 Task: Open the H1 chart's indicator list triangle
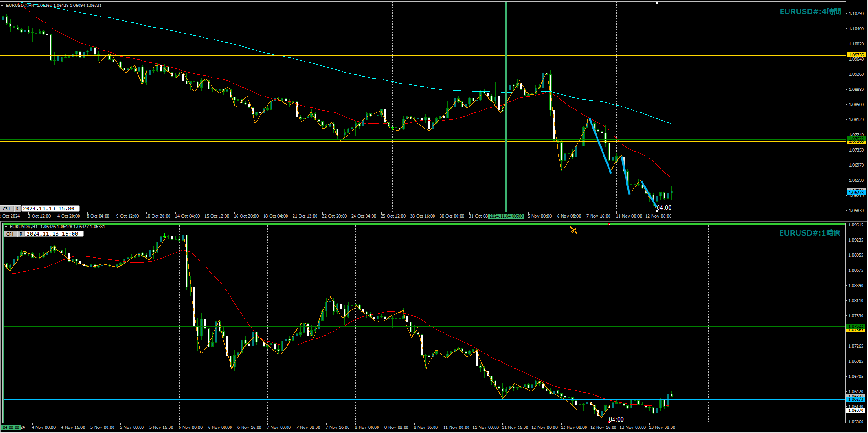pyautogui.click(x=6, y=227)
